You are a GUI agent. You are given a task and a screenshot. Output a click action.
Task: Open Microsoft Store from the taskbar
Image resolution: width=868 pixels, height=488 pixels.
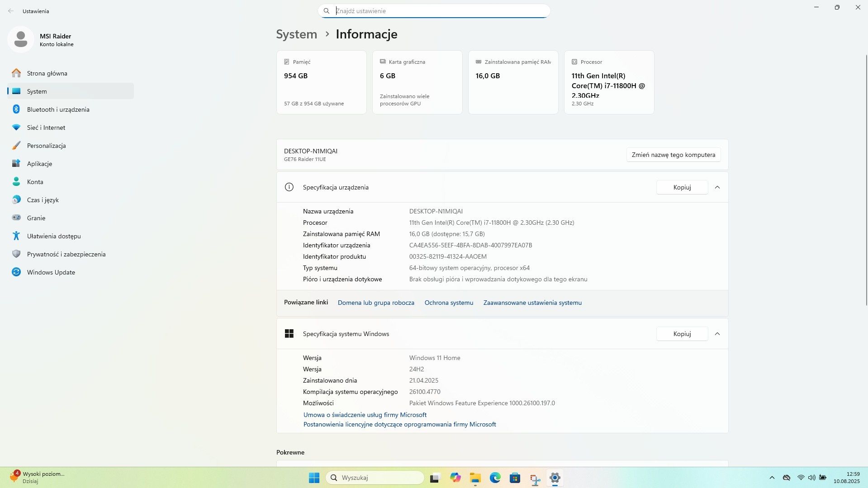pos(515,478)
